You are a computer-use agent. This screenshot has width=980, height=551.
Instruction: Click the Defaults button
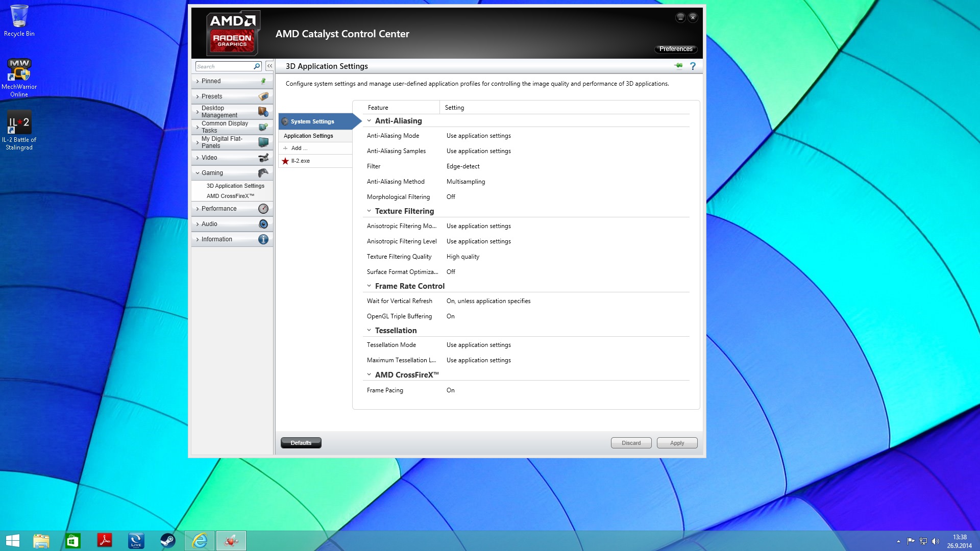point(301,443)
